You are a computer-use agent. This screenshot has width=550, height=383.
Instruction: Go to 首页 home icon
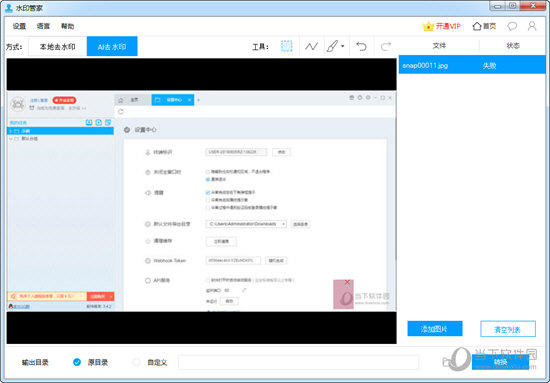pyautogui.click(x=484, y=26)
